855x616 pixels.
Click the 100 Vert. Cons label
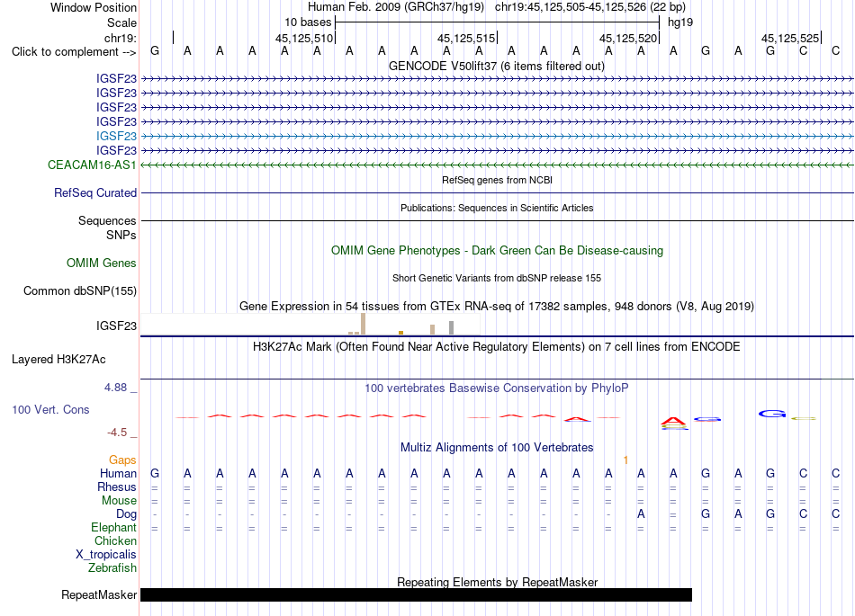pyautogui.click(x=50, y=409)
